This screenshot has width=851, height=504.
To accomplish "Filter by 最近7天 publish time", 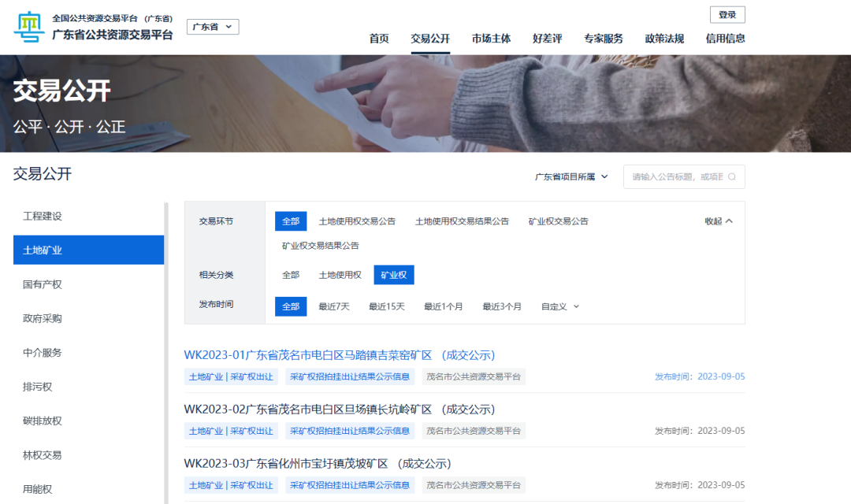I will (x=333, y=306).
